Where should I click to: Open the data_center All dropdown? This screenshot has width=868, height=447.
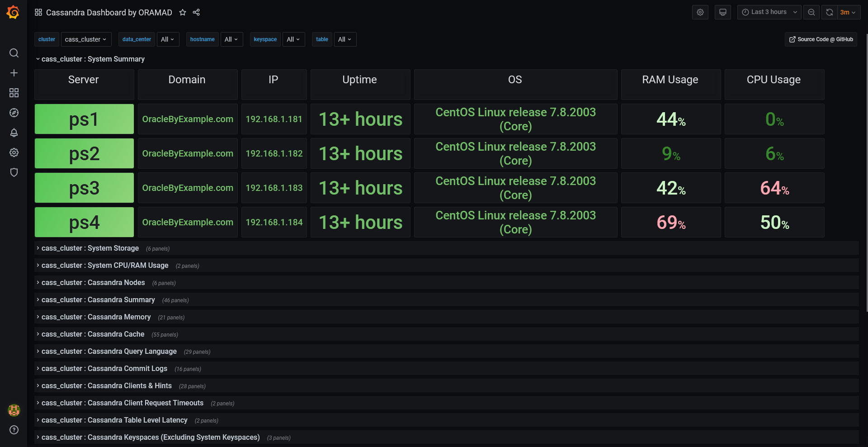point(168,39)
